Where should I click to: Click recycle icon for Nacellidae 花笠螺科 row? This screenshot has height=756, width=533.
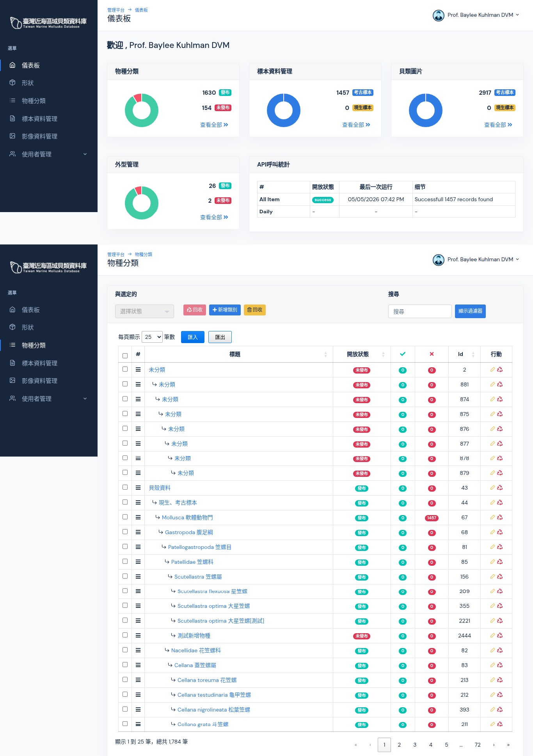tap(500, 650)
